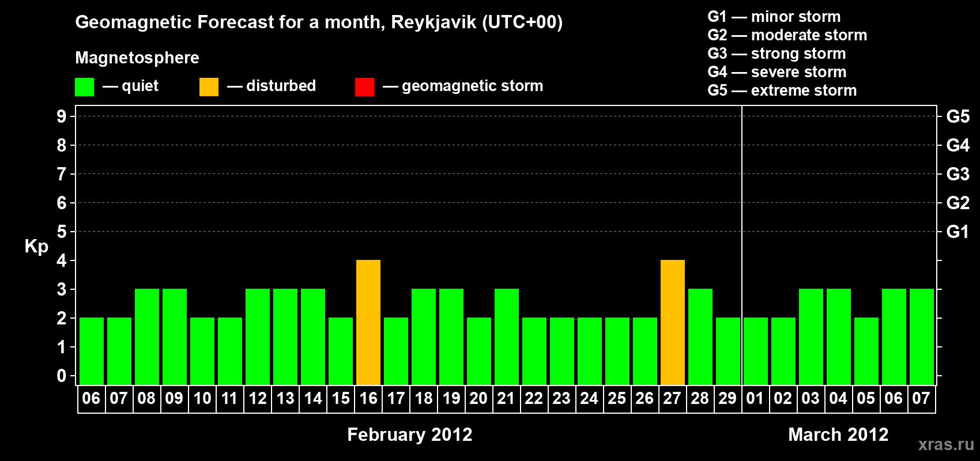980x461 pixels.
Task: Click the green bar for March 07
Action: [x=922, y=337]
